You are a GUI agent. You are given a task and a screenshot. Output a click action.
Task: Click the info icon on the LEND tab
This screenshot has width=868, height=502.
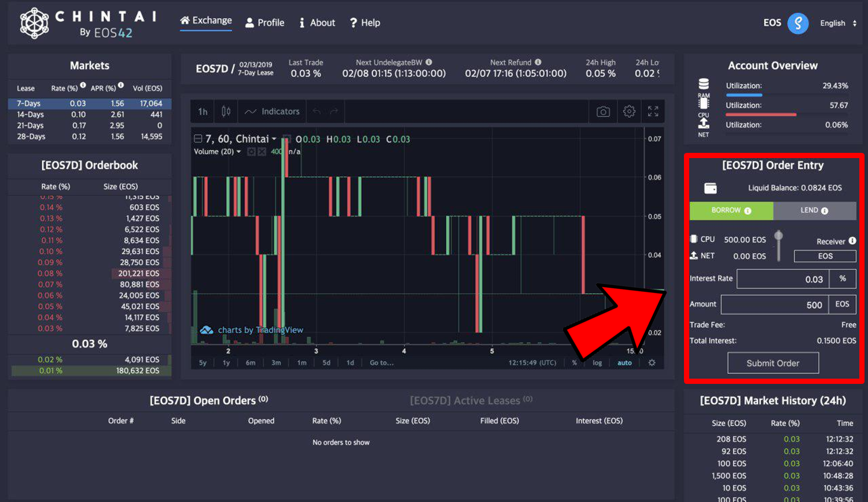[x=825, y=211]
